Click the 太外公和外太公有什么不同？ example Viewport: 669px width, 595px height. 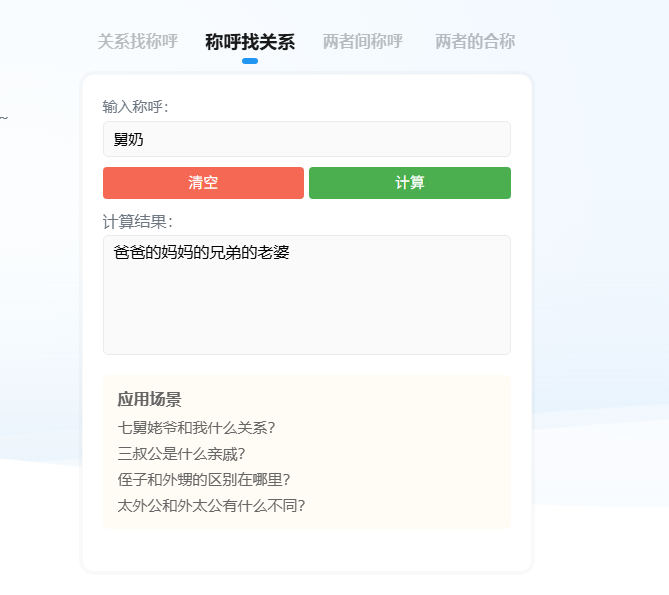pos(211,505)
